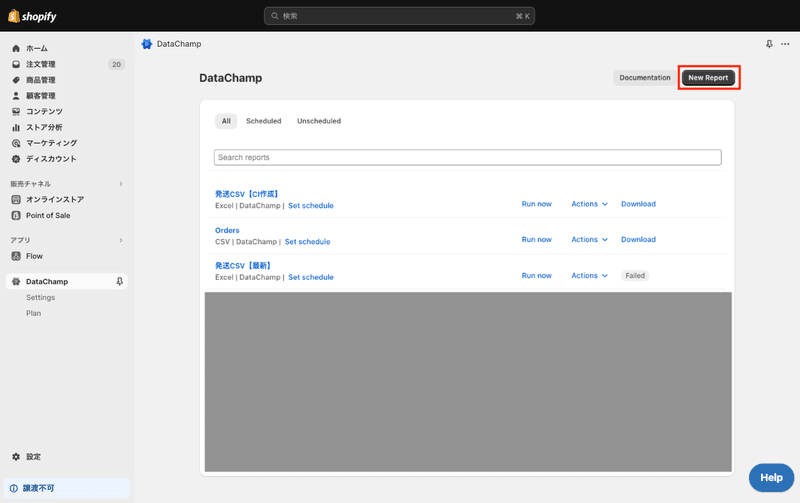Focus the top 検索 search bar
Image resolution: width=800 pixels, height=503 pixels.
pos(399,16)
